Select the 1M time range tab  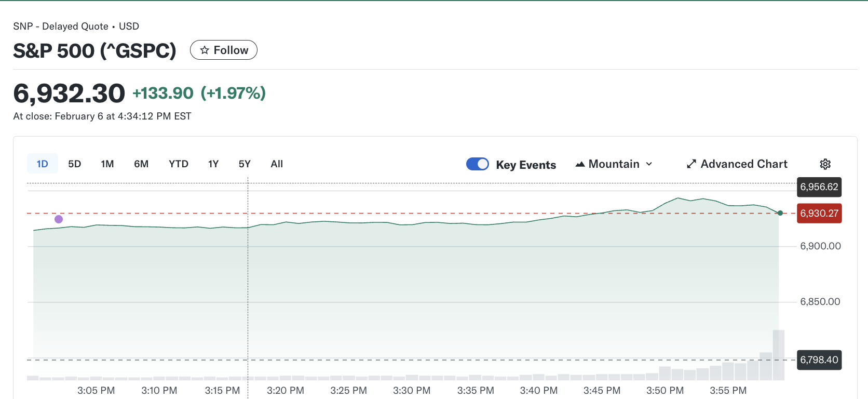point(107,164)
